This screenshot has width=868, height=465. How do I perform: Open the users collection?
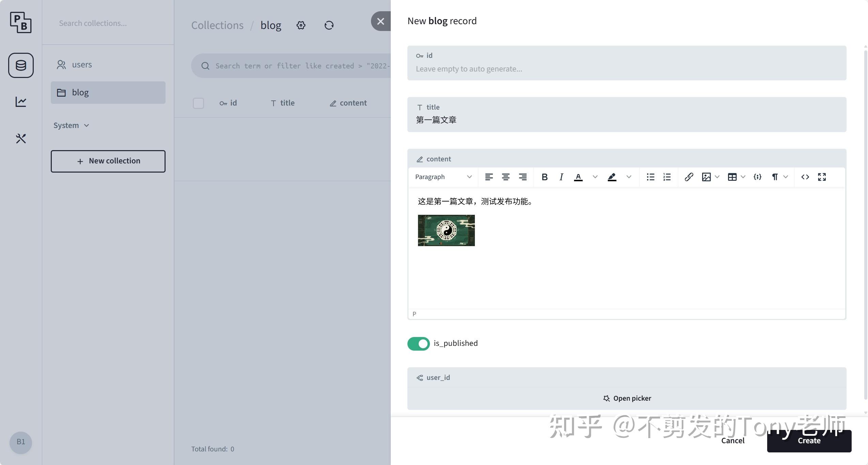(82, 64)
